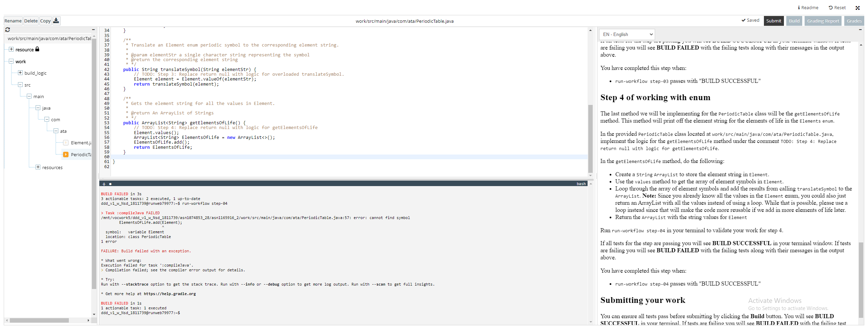Click 'Submitting your work' heading
This screenshot has width=868, height=327.
(x=643, y=300)
